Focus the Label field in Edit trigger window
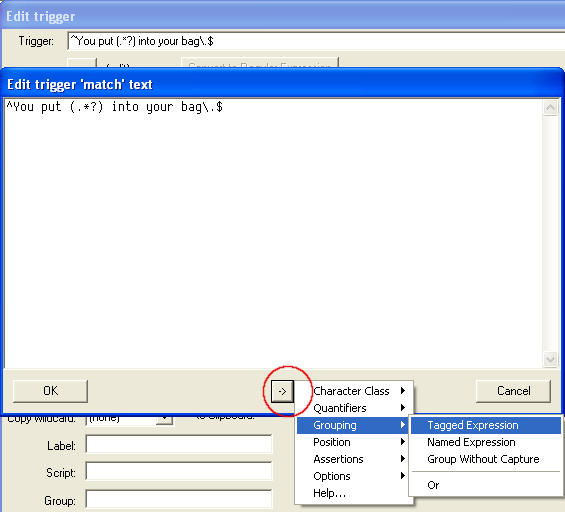Image resolution: width=565 pixels, height=512 pixels. (179, 444)
